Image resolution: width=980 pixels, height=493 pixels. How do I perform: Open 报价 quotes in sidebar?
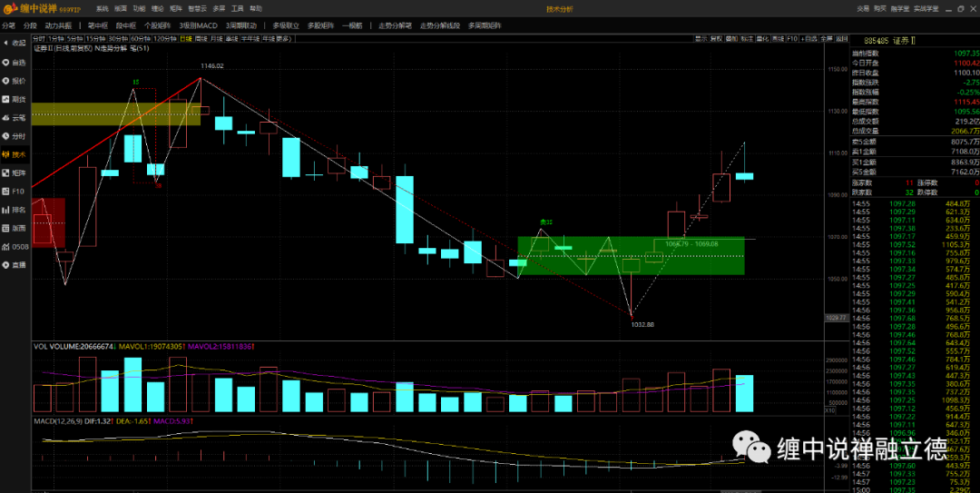pyautogui.click(x=14, y=81)
